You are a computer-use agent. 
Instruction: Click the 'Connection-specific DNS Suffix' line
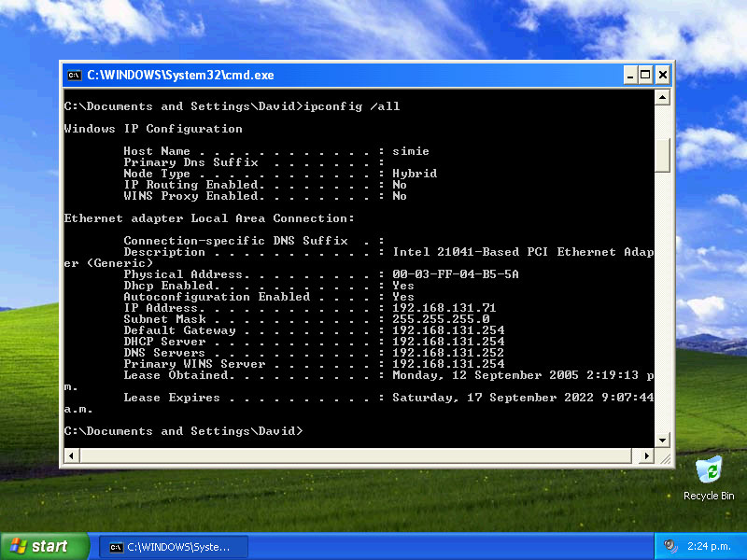click(254, 241)
